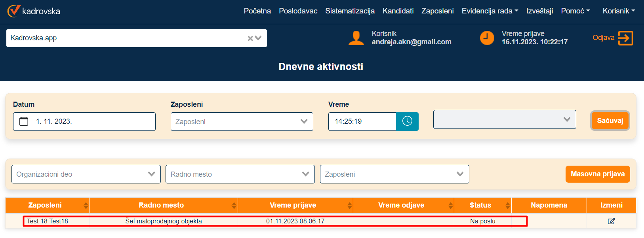
Task: Open the Korisnik menu in the navbar
Action: pos(618,11)
